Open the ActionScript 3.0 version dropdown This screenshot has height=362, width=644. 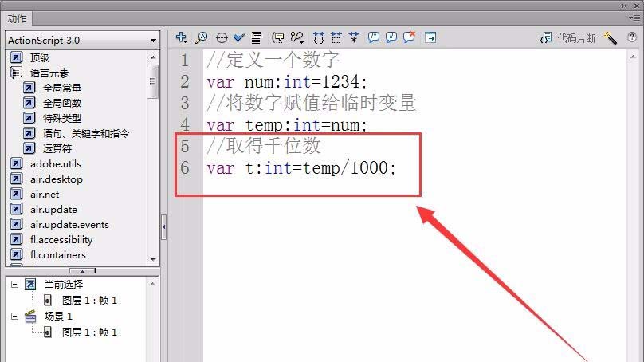pyautogui.click(x=83, y=41)
